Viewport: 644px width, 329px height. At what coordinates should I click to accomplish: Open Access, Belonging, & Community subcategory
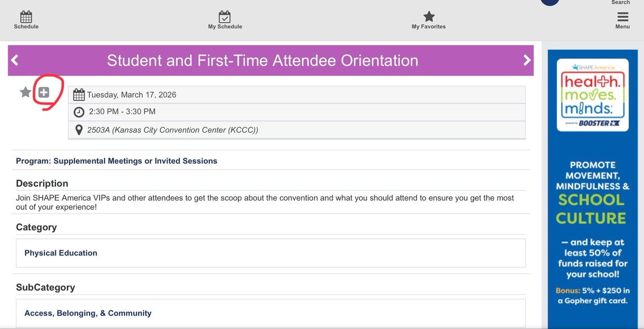click(x=88, y=313)
